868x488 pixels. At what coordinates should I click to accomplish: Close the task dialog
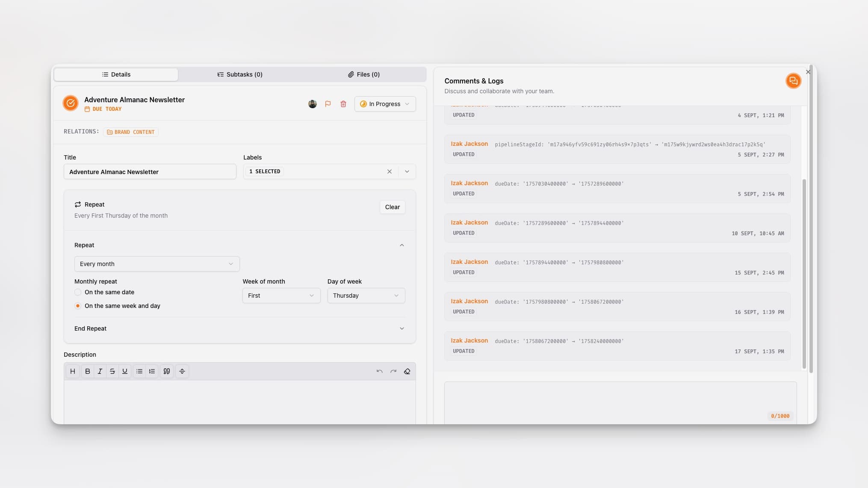pyautogui.click(x=808, y=72)
